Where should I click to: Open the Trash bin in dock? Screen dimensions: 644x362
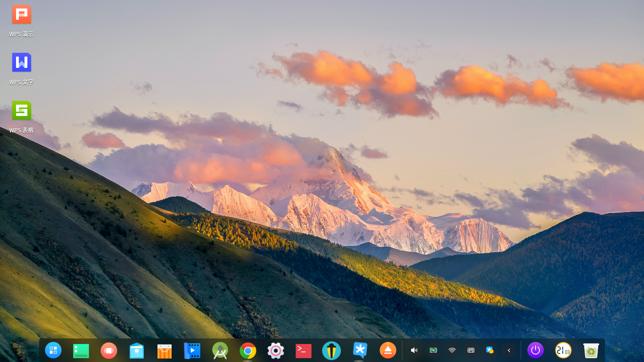pos(591,351)
